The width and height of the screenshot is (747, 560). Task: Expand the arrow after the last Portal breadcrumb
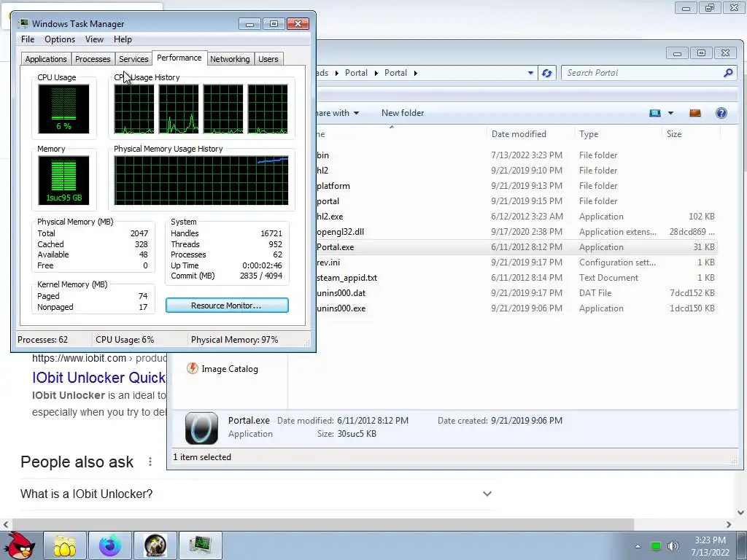point(415,73)
